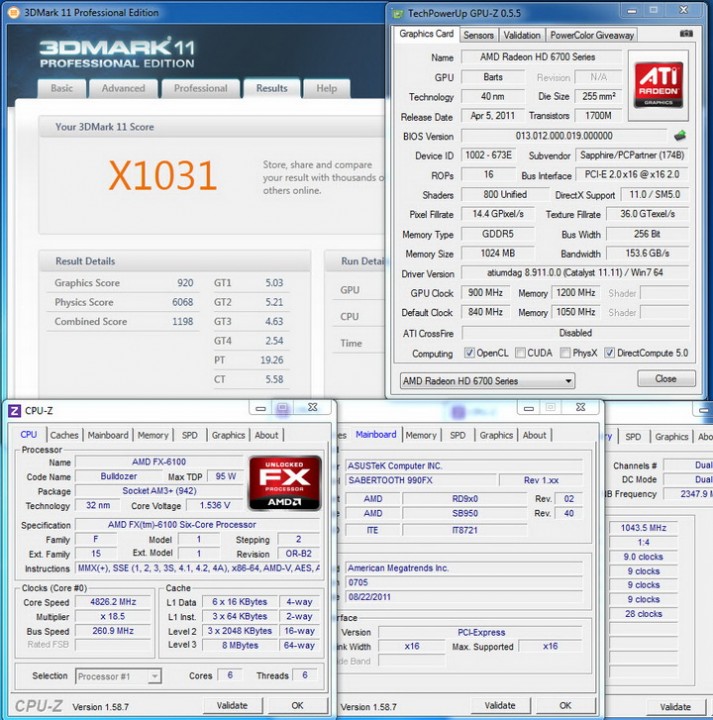This screenshot has height=720, width=713.
Task: Click the Graphics Score value 920
Action: pyautogui.click(x=185, y=283)
